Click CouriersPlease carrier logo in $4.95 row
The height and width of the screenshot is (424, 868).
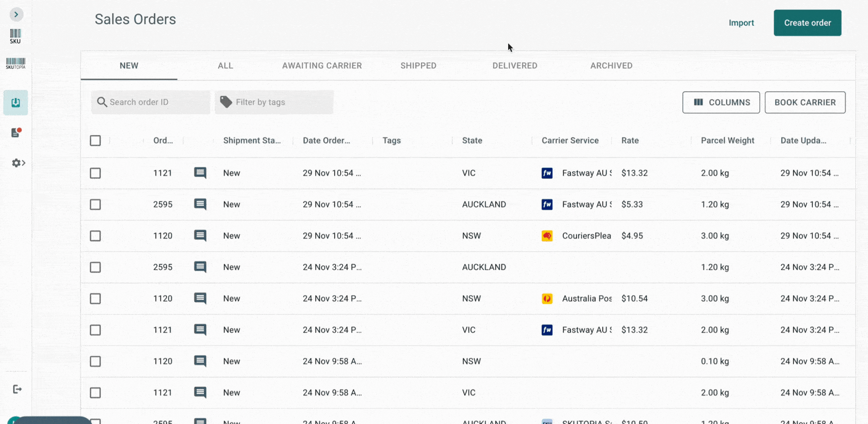click(547, 236)
